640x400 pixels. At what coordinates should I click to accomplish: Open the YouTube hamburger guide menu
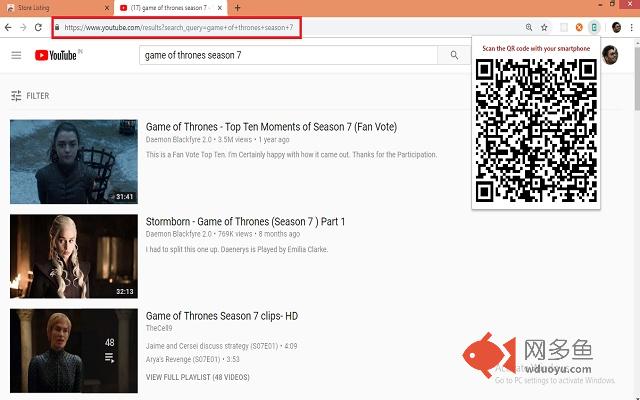16,55
